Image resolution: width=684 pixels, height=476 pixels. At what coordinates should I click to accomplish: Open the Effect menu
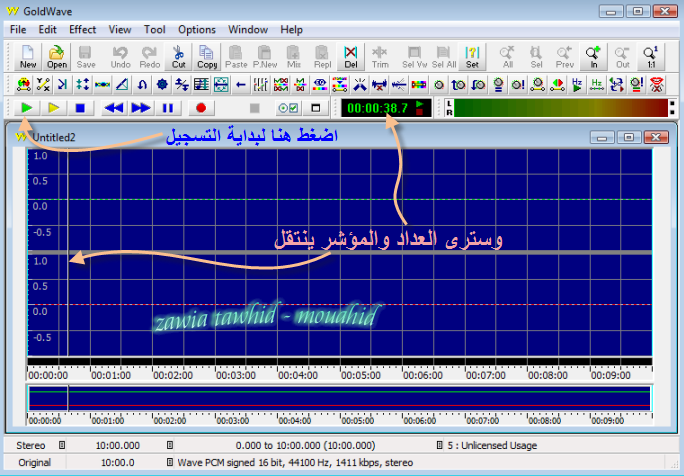(x=83, y=30)
